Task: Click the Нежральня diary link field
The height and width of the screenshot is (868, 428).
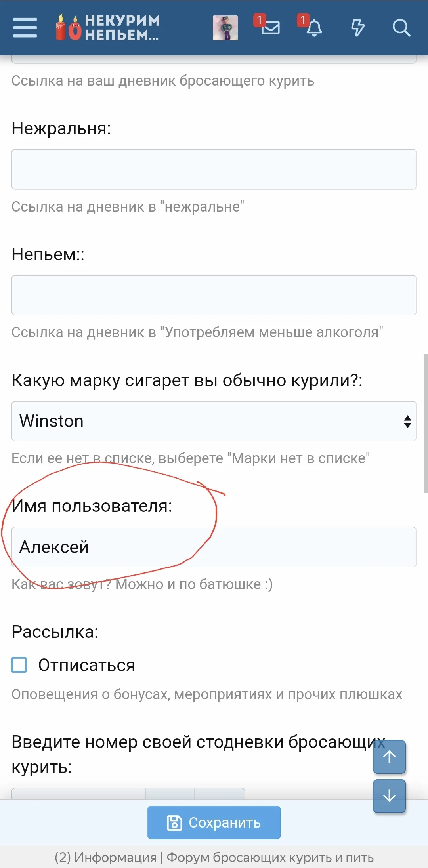Action: [x=214, y=170]
